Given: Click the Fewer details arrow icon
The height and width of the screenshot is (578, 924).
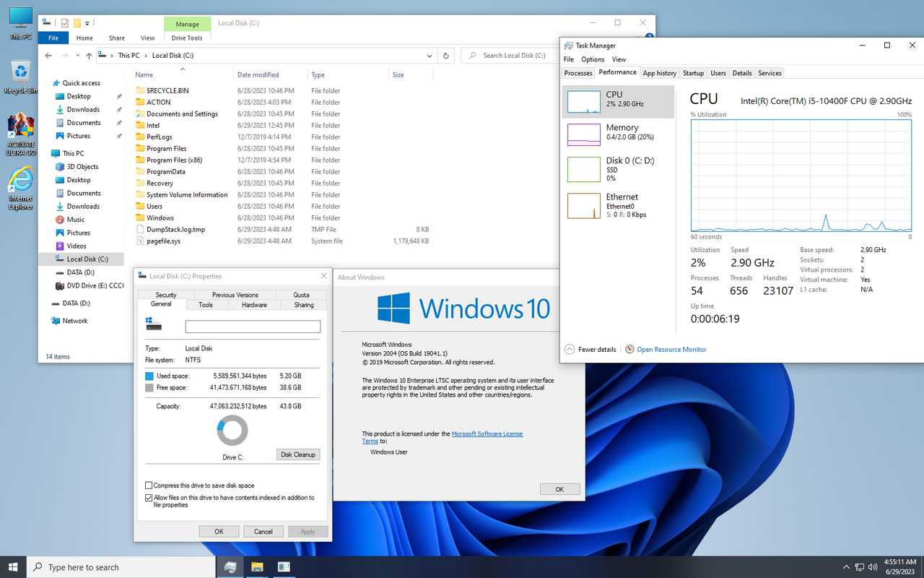Looking at the screenshot, I should click(570, 349).
